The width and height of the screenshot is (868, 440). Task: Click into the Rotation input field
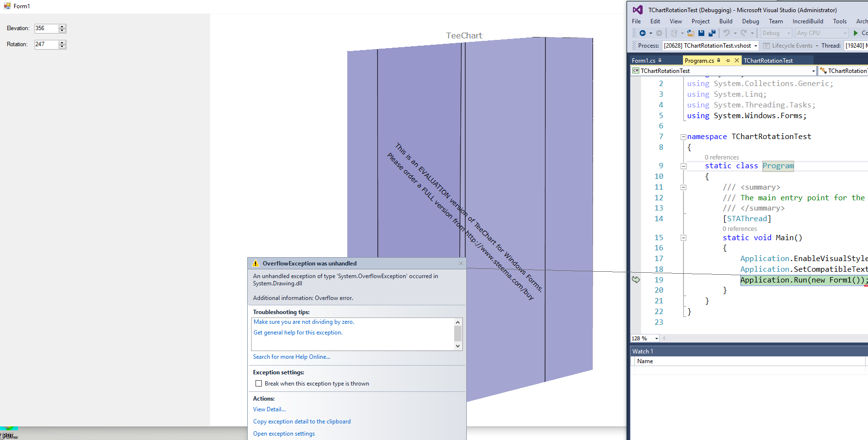(x=47, y=44)
